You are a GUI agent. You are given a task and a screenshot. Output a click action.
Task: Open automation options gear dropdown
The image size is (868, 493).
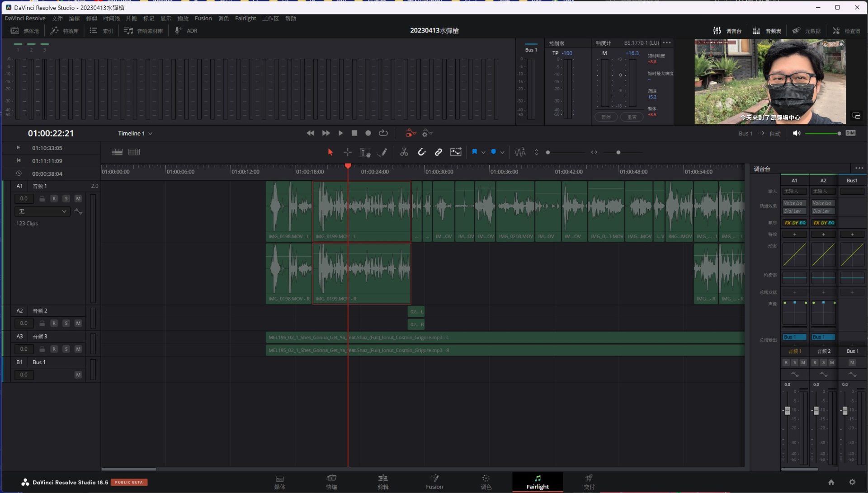coord(427,133)
